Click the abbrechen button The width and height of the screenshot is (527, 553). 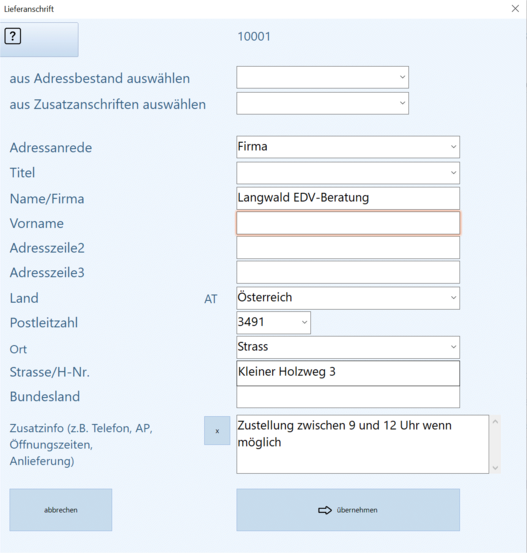click(x=61, y=510)
